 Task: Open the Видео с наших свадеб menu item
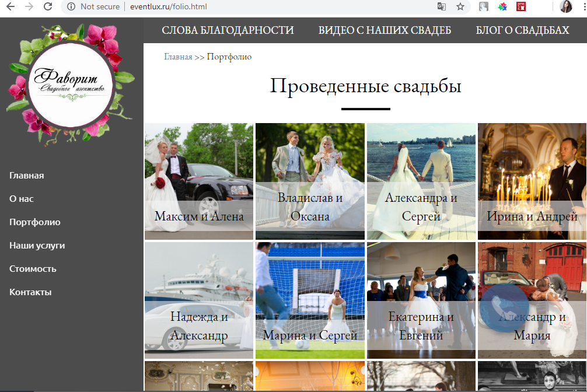(385, 30)
